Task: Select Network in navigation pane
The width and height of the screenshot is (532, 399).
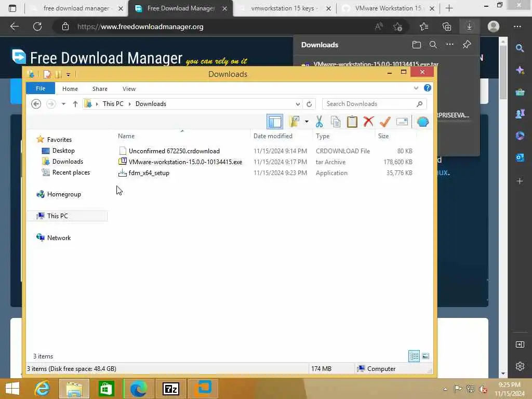Action: coord(59,237)
